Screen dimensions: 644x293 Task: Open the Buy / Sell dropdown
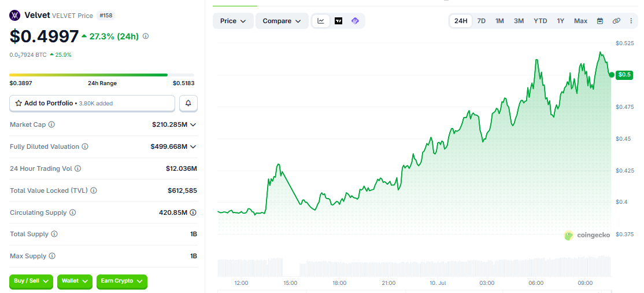31,281
